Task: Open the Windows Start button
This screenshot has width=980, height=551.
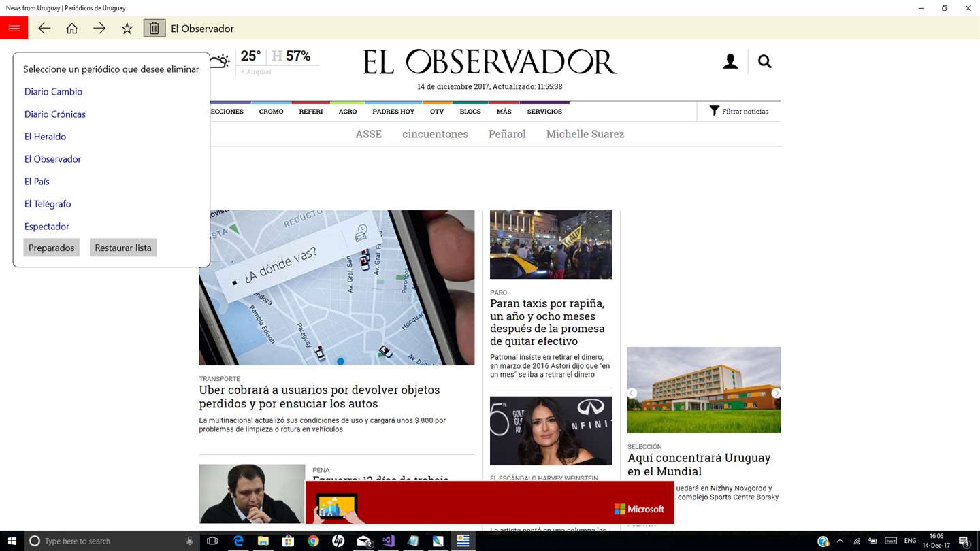Action: pos(12,541)
